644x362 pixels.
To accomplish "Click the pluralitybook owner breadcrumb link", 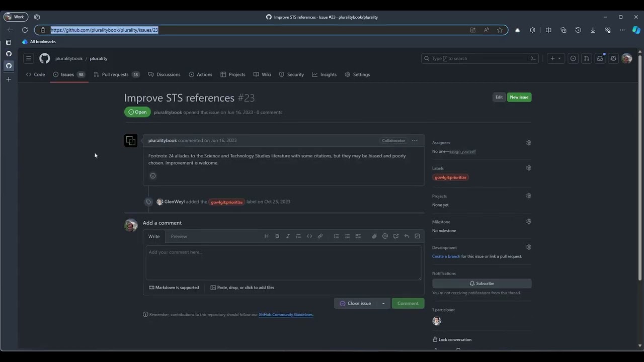I will tap(69, 59).
